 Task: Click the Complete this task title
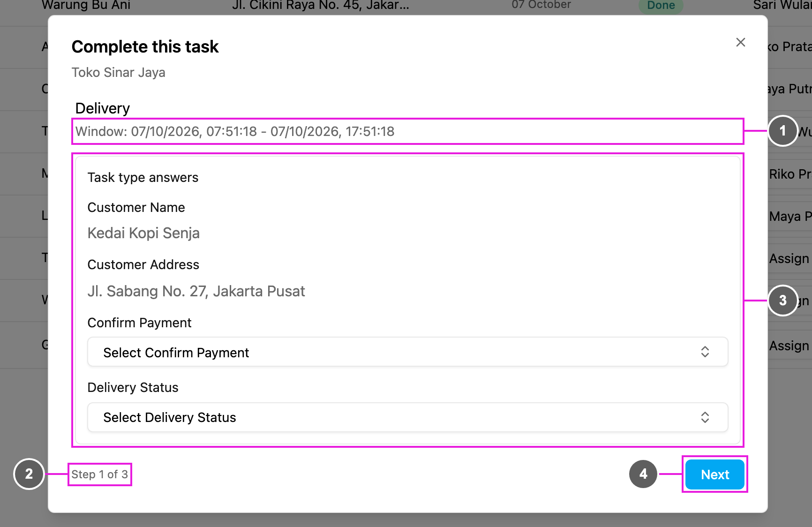coord(145,47)
